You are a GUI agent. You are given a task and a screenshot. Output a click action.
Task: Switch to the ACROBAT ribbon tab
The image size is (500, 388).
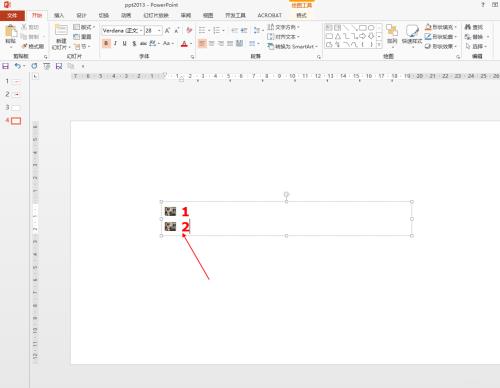pos(269,15)
